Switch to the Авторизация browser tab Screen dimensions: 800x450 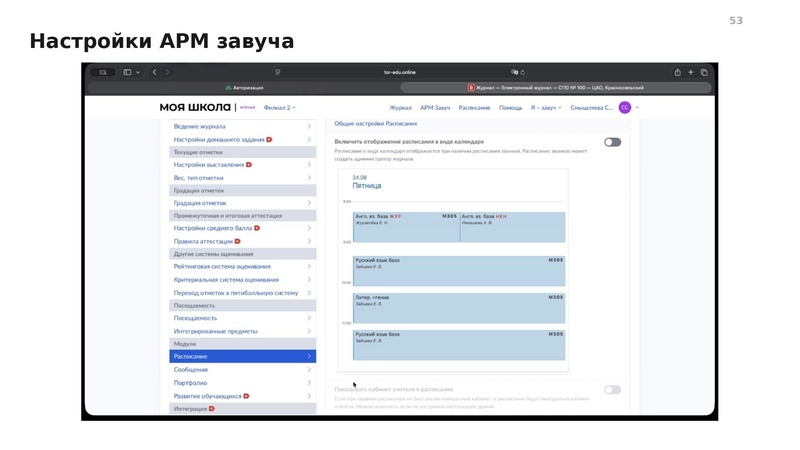244,88
